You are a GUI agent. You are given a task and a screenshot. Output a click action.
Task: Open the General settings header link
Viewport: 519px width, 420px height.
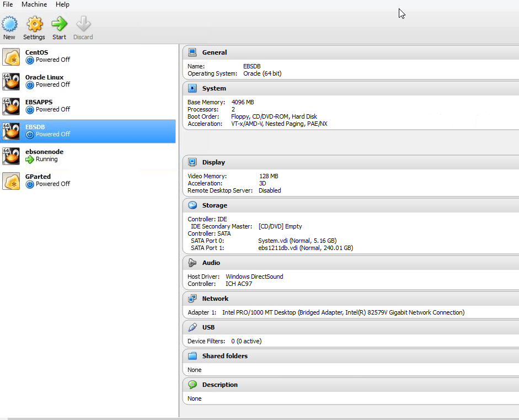(x=215, y=52)
